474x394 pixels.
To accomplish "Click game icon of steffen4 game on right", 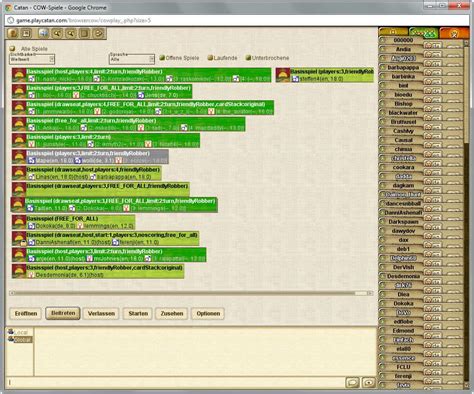I will (283, 75).
